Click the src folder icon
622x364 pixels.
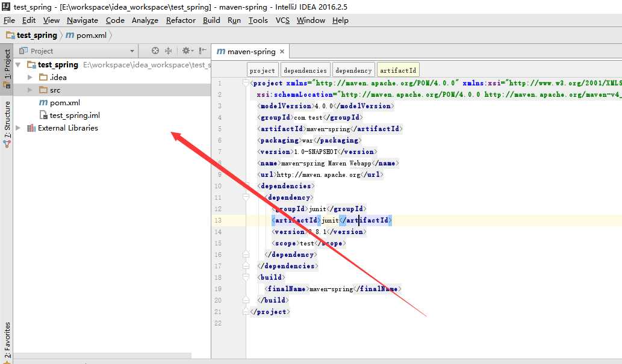pyautogui.click(x=43, y=90)
